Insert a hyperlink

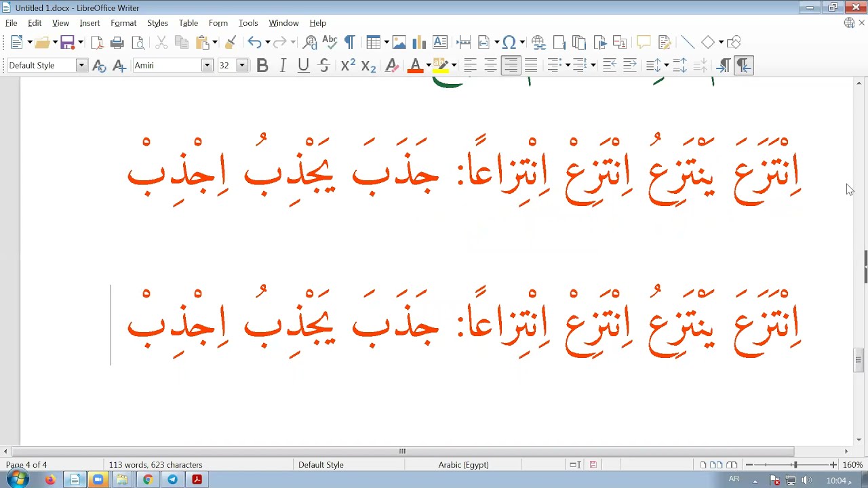point(538,43)
